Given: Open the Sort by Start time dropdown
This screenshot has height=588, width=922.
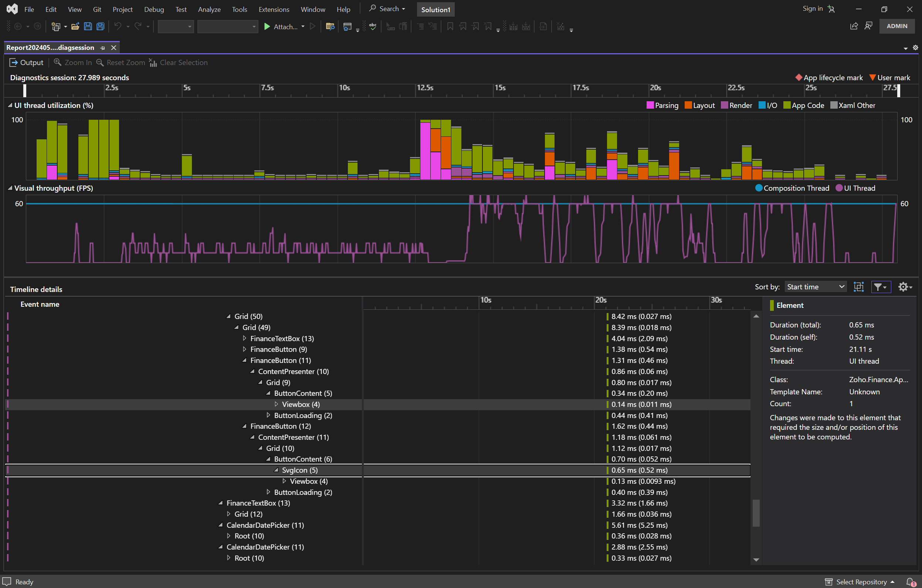Looking at the screenshot, I should 816,287.
